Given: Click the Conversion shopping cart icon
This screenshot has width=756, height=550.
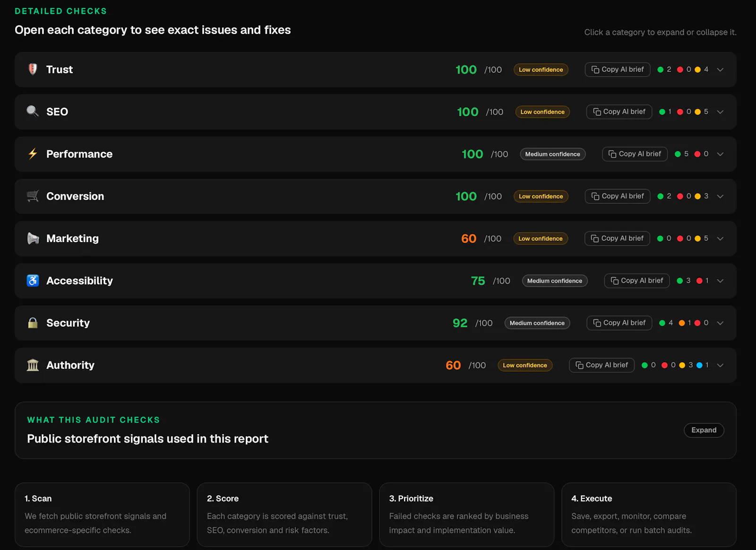Looking at the screenshot, I should (33, 196).
